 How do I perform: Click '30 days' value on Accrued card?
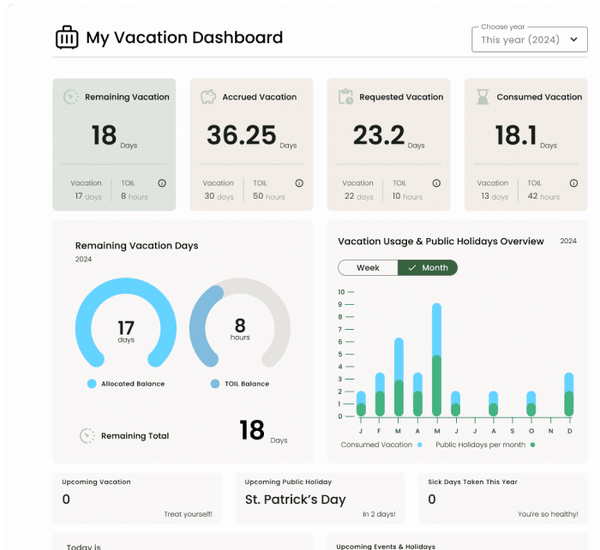click(219, 196)
